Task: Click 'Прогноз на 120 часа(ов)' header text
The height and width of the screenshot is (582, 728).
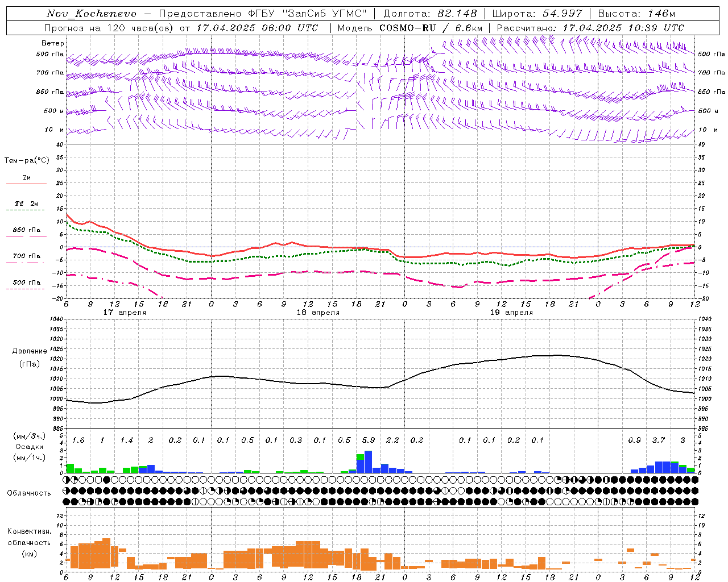Action: [x=110, y=28]
